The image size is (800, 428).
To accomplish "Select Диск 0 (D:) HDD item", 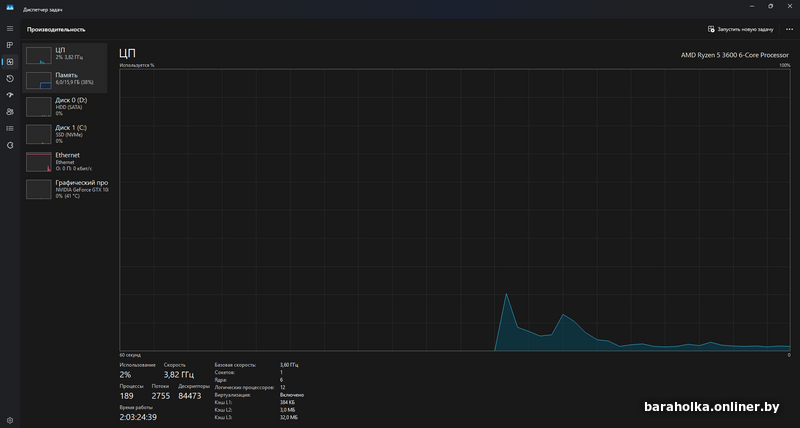I will pyautogui.click(x=65, y=107).
